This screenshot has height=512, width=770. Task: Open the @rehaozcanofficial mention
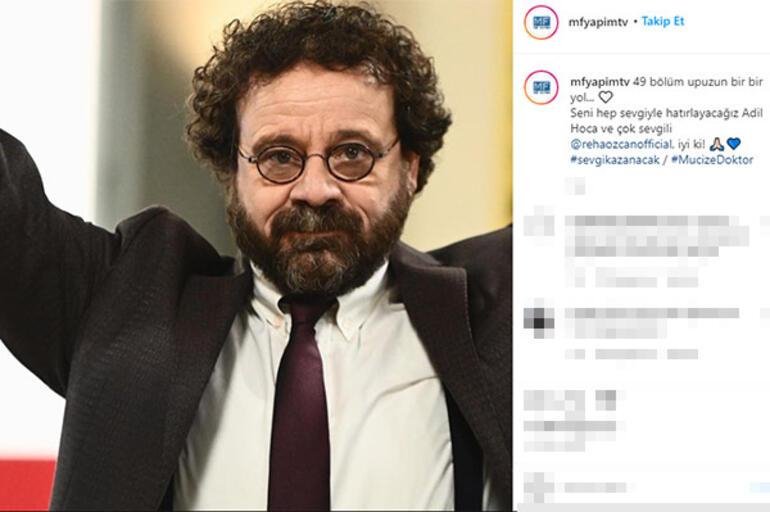click(x=621, y=144)
